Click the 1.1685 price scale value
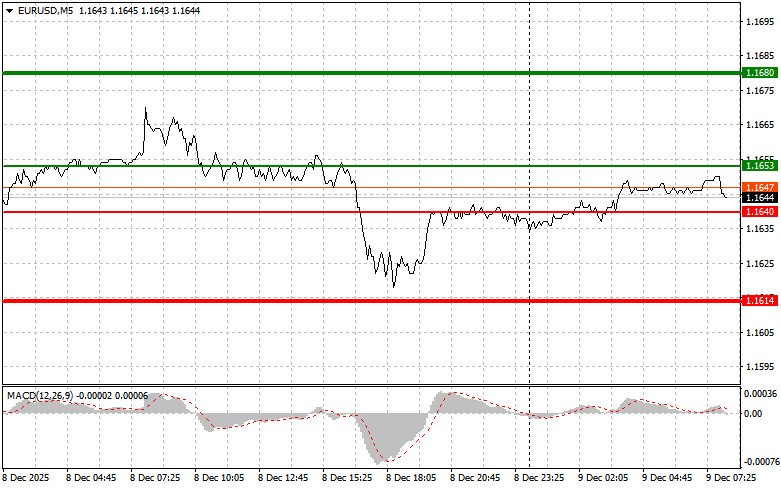Viewport: 781px width, 489px height. (x=760, y=56)
